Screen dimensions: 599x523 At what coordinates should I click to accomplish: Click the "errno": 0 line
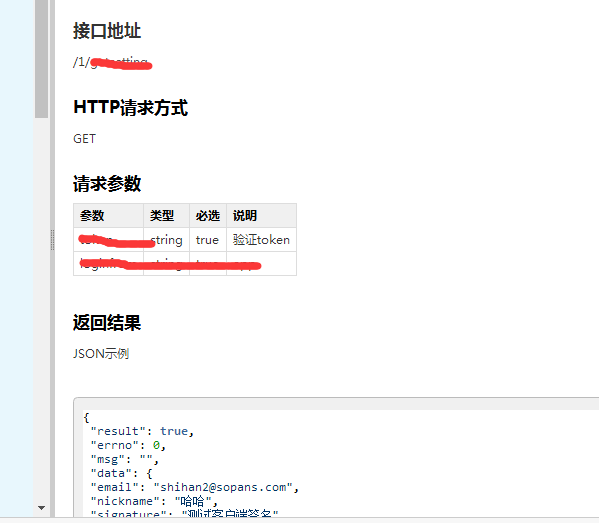pos(128,445)
